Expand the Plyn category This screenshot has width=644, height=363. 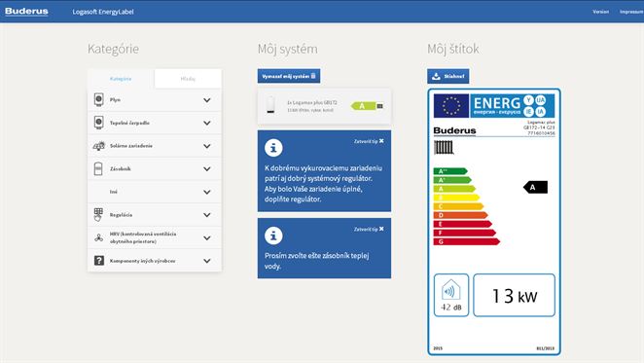point(207,100)
